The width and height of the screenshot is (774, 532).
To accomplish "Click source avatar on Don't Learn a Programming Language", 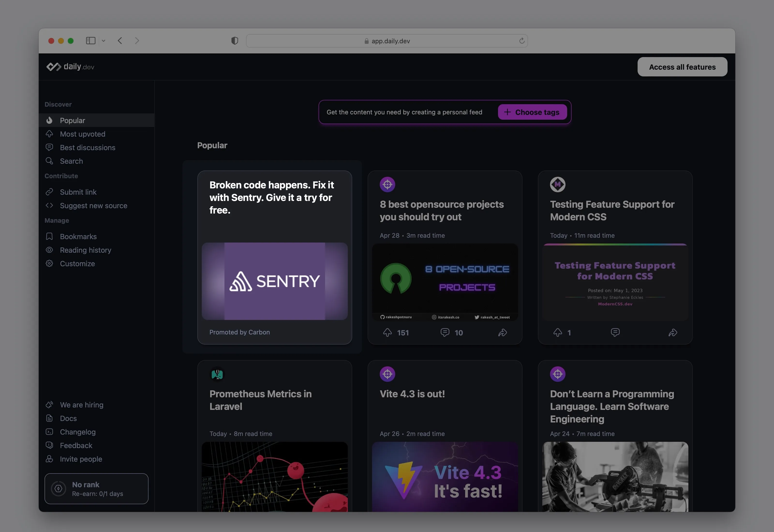I will click(x=558, y=374).
